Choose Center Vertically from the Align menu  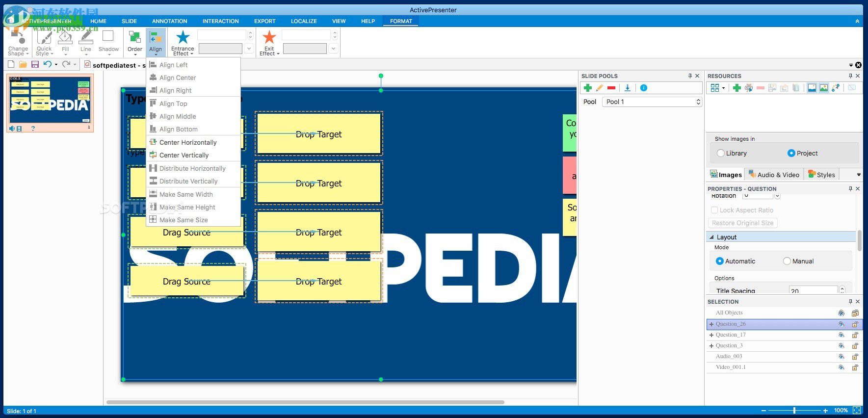point(184,155)
